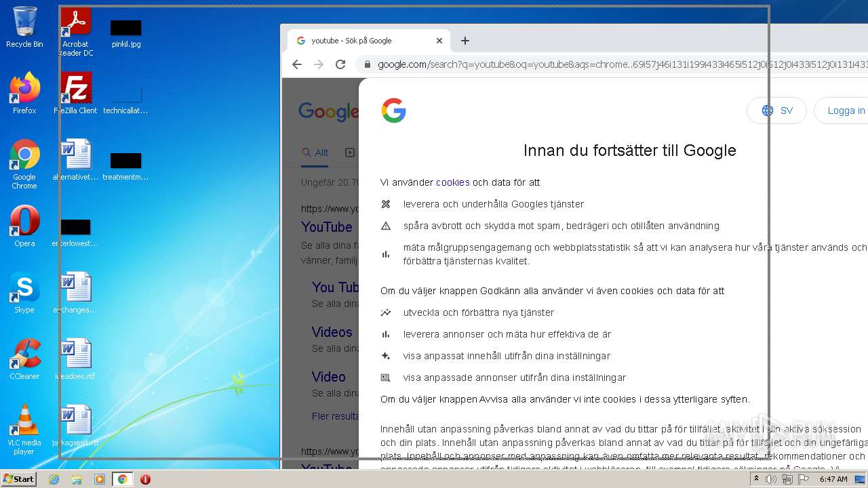Launch FileZilla Client shortcut
This screenshot has height=488, width=868.
(x=75, y=94)
